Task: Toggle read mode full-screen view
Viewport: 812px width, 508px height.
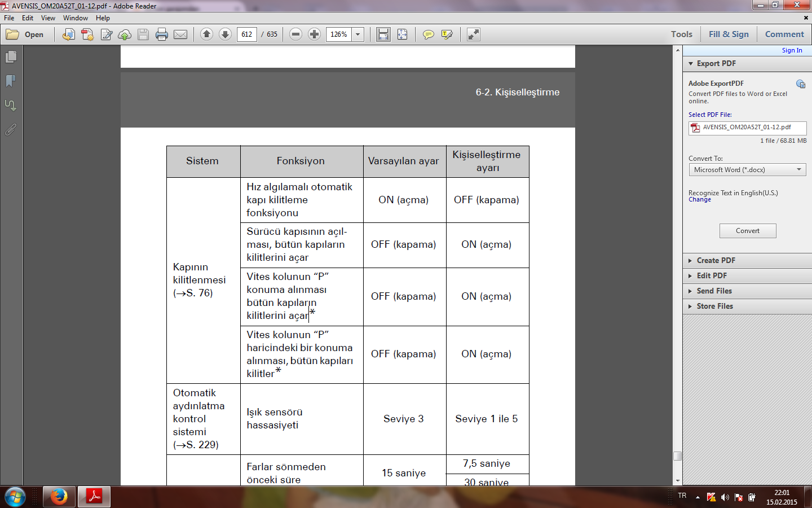Action: click(474, 34)
